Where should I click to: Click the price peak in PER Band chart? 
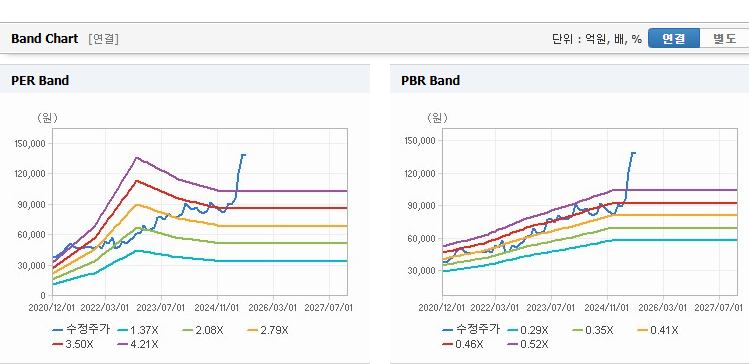(x=243, y=155)
